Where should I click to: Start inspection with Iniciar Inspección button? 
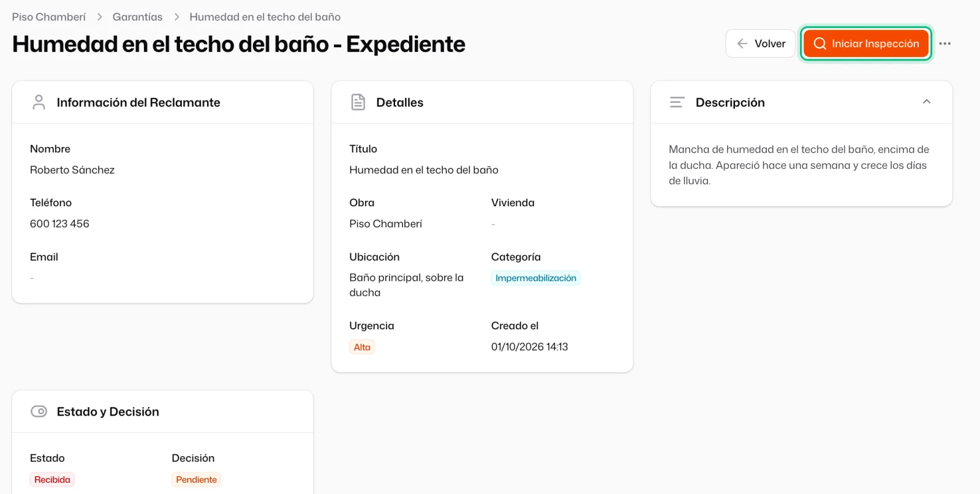click(x=866, y=43)
